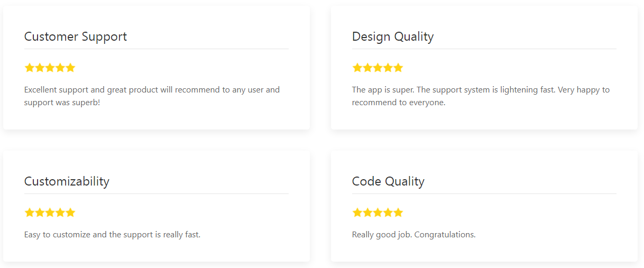644x268 pixels.
Task: Click the second star under Customizability
Action: pos(40,212)
